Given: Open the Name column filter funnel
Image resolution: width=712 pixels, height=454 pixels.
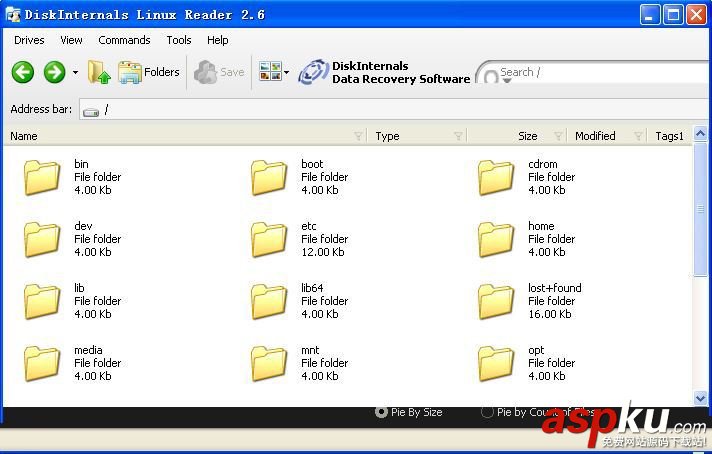Looking at the screenshot, I should [x=358, y=136].
